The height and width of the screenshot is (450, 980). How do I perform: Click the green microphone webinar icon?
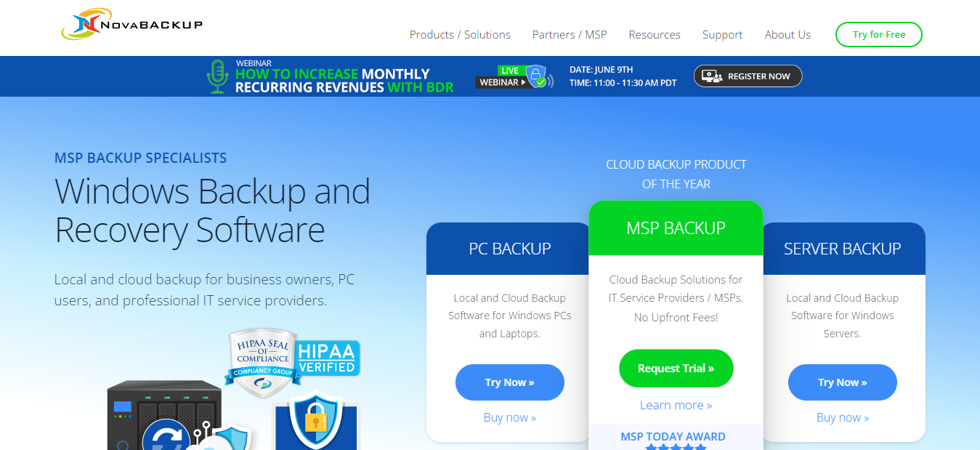pyautogui.click(x=216, y=76)
